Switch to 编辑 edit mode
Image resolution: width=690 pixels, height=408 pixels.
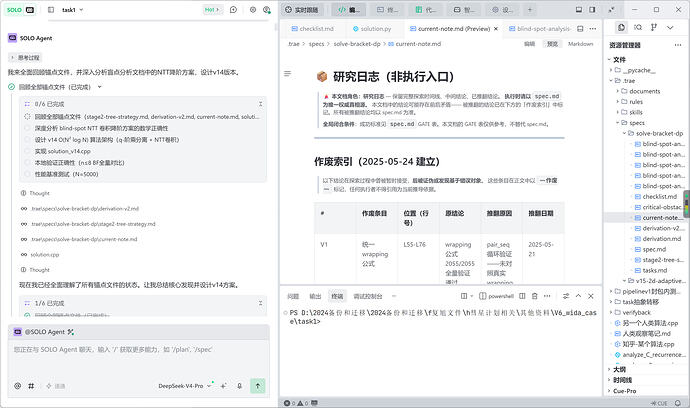coord(529,44)
